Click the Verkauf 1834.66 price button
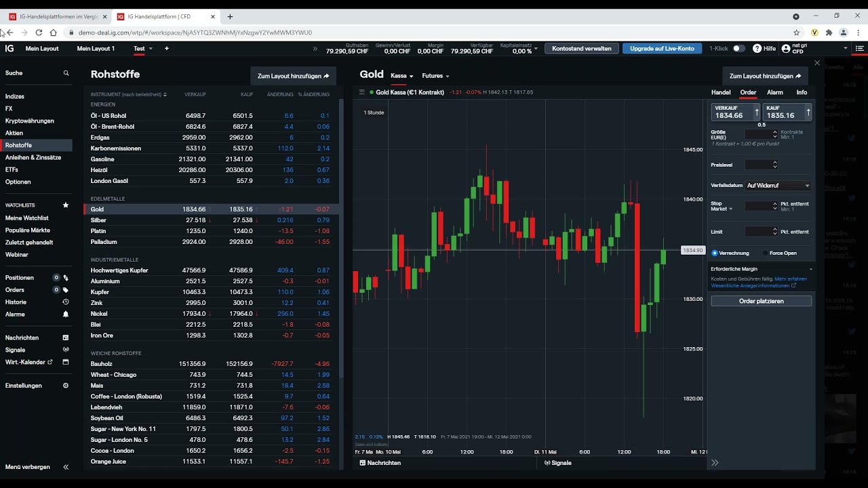 click(736, 113)
